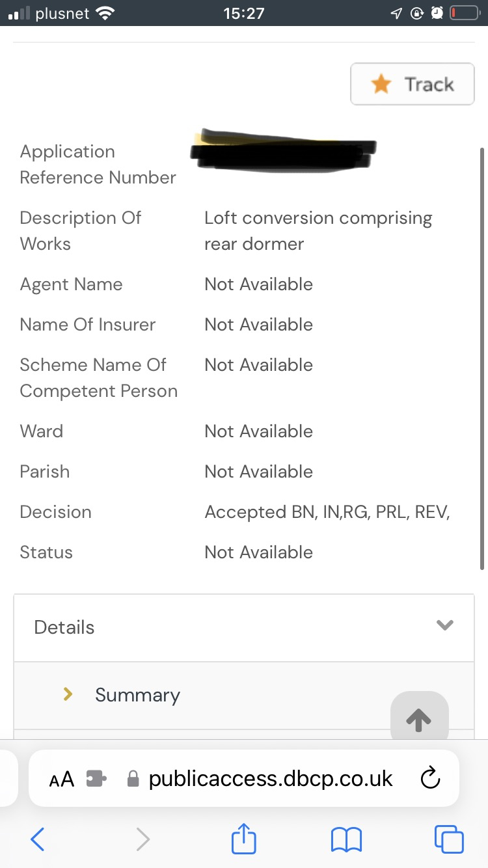Tap the Decision value text

(327, 512)
